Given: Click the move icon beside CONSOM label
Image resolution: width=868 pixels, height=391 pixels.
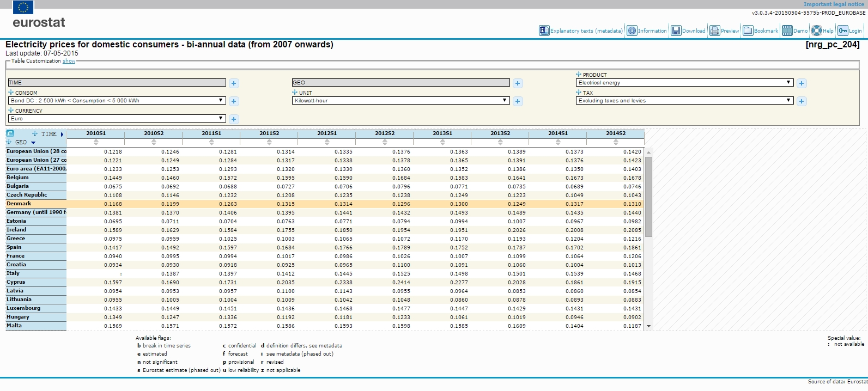Looking at the screenshot, I should (x=11, y=93).
